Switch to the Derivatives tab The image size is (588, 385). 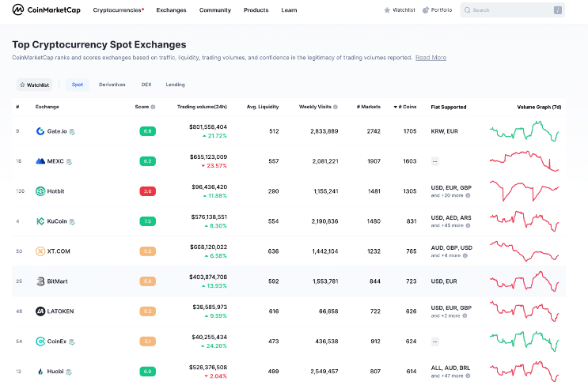(112, 85)
